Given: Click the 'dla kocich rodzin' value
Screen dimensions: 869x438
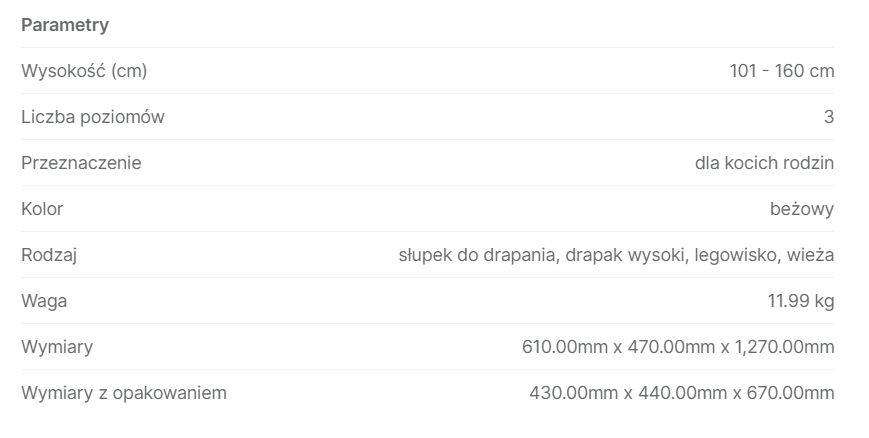Looking at the screenshot, I should tap(764, 163).
